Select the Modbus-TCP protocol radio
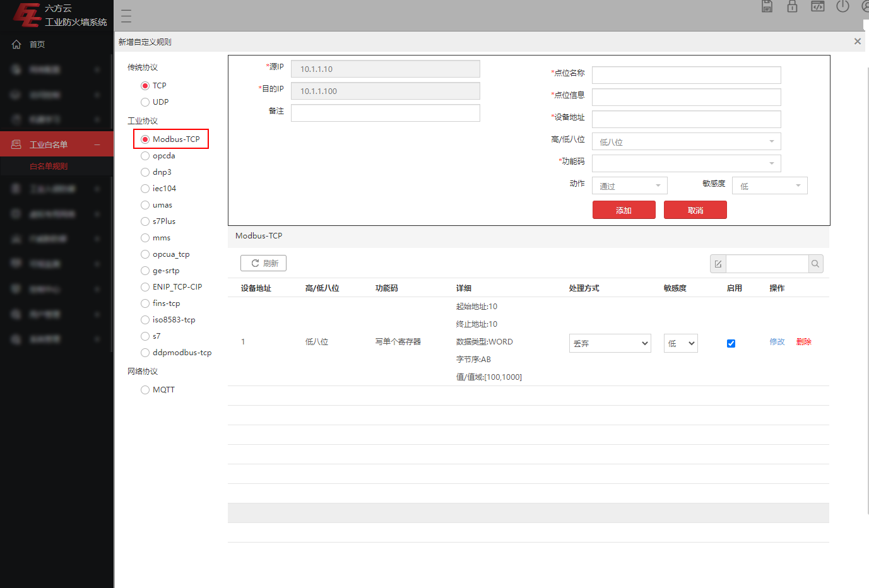Screen dimensions: 869x588 coord(145,139)
